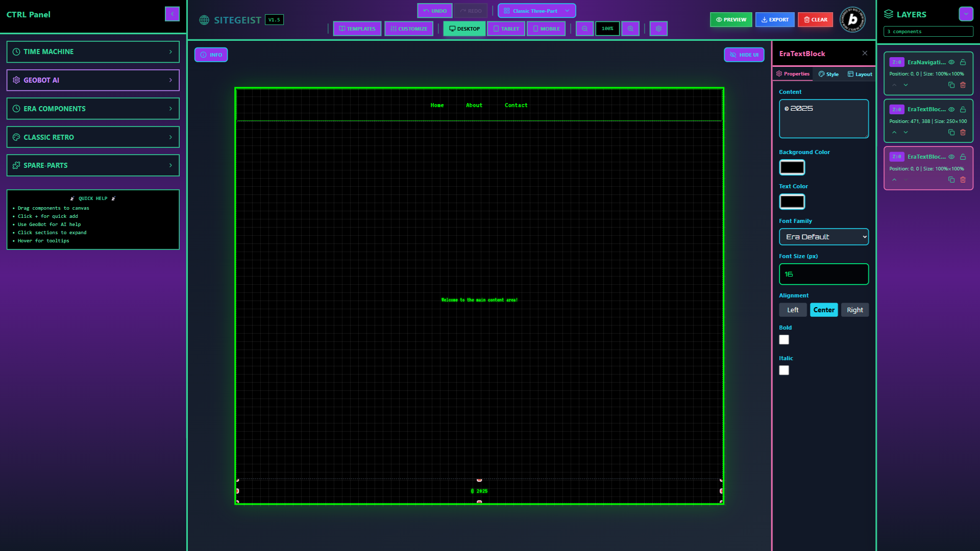
Task: Click the Background Color swatch
Action: pos(792,167)
